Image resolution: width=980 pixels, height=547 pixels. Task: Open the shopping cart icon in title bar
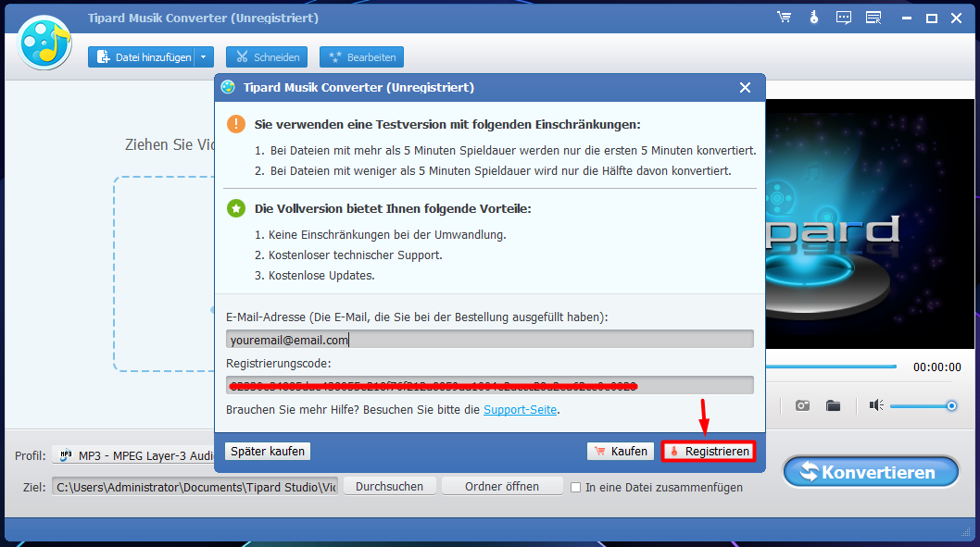pyautogui.click(x=784, y=18)
